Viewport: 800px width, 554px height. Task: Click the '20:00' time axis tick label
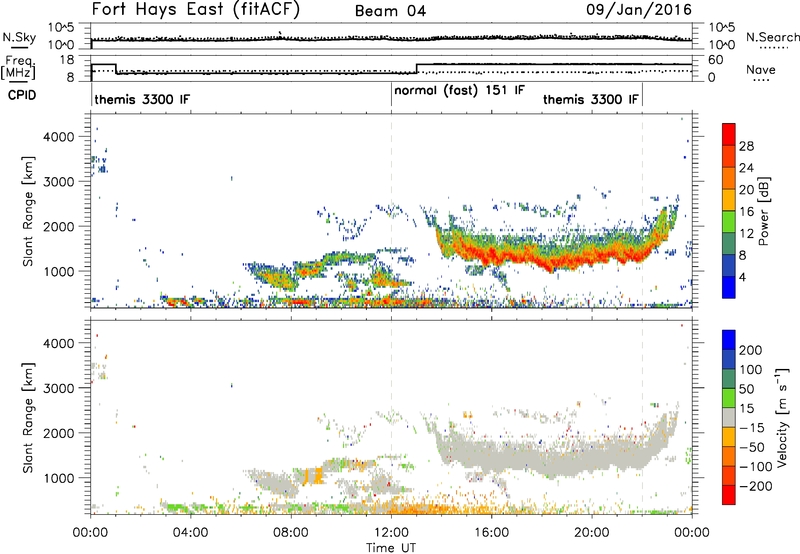pyautogui.click(x=592, y=533)
